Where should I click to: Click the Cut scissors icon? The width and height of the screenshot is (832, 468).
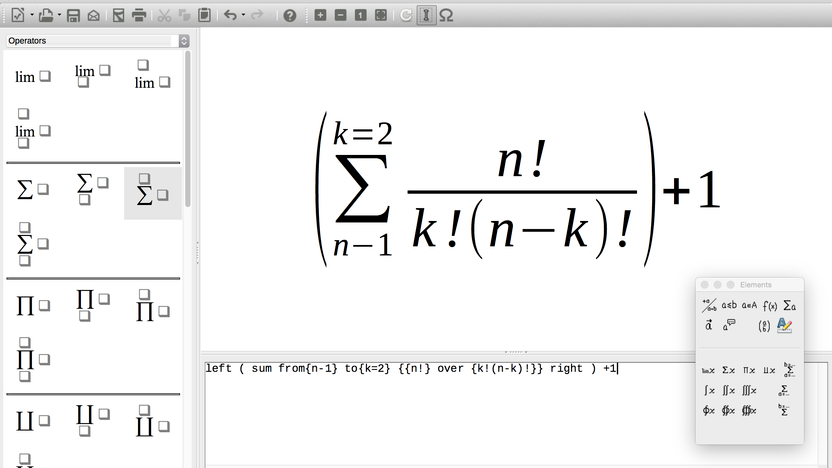coord(164,15)
